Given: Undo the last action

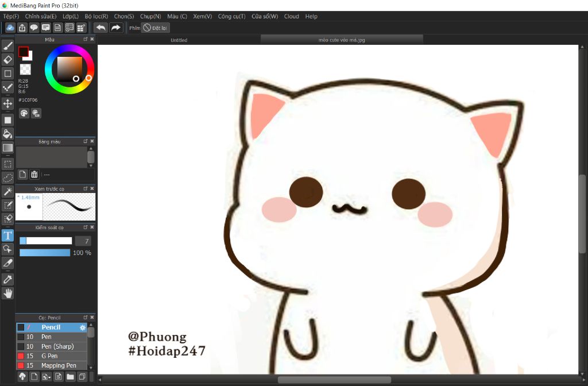Looking at the screenshot, I should coord(100,28).
